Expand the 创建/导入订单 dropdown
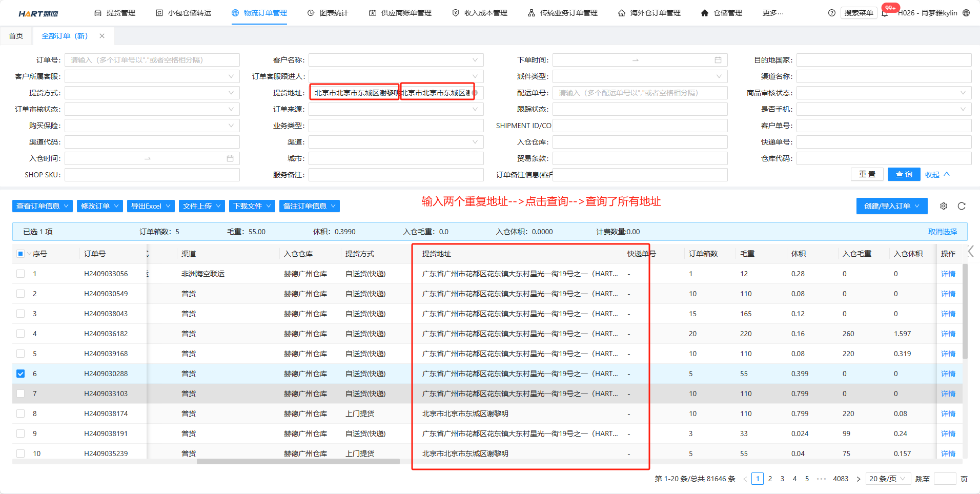This screenshot has width=980, height=494. tap(891, 206)
